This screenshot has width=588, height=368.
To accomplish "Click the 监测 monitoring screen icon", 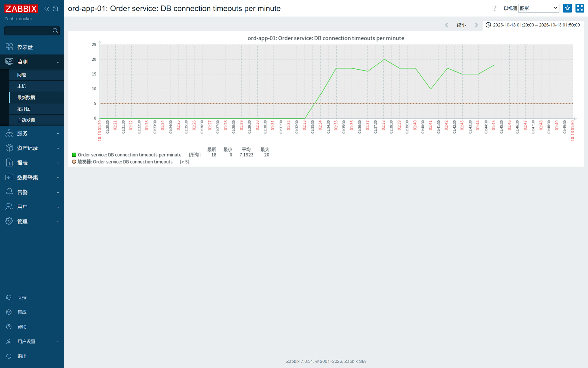I will pyautogui.click(x=9, y=62).
